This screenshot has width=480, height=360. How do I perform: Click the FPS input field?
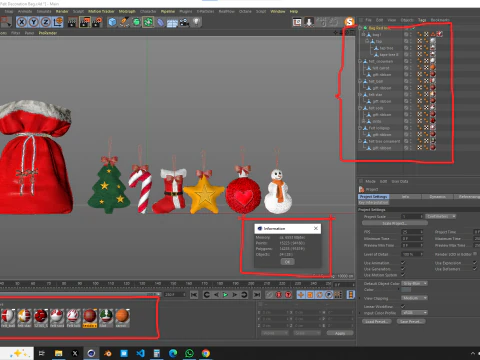coord(412,232)
